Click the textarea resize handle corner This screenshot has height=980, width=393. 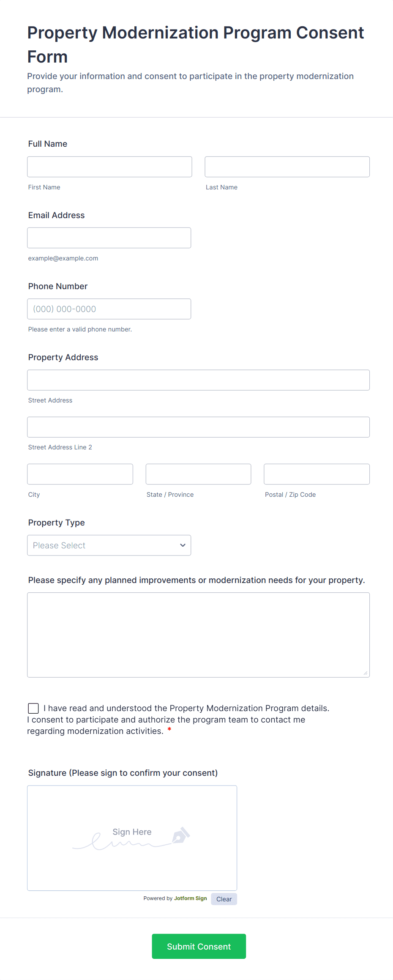pyautogui.click(x=366, y=673)
